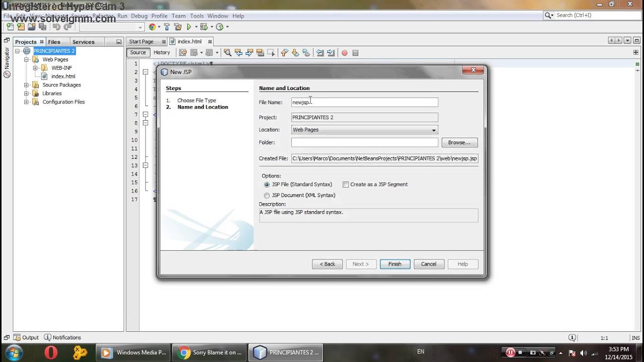Viewport: 644px width, 362px height.
Task: Toggle Rectangular Selection icon
Action: click(271, 52)
